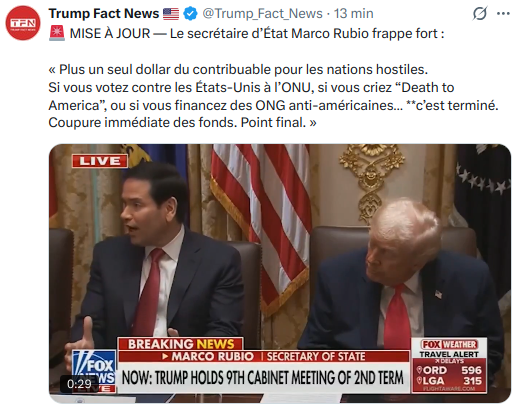The height and width of the screenshot is (408, 516).
Task: Open the TFN profile avatar
Action: tap(23, 23)
